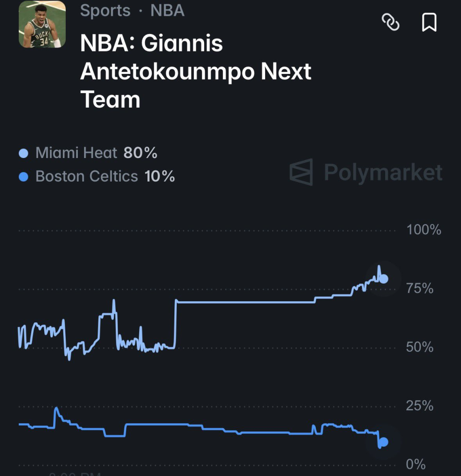Click the Polymarket watermark logo icon
Viewport: 461px width, 476px height.
tap(301, 172)
